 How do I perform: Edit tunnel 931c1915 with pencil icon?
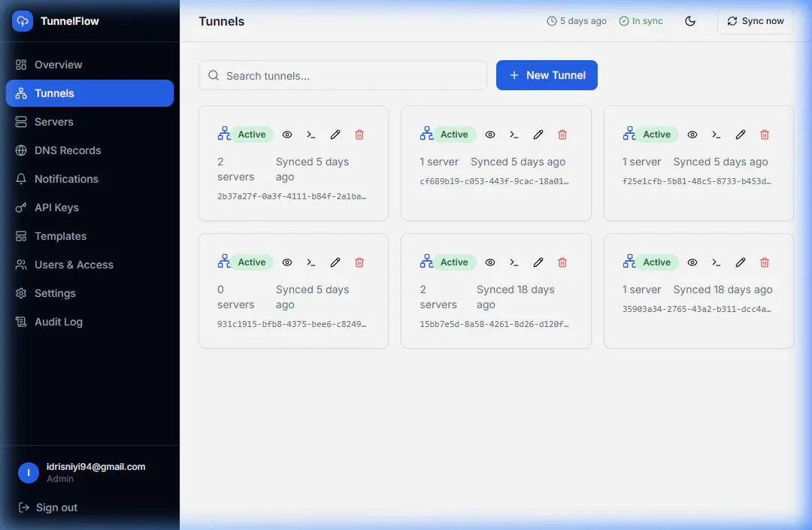[x=335, y=262]
